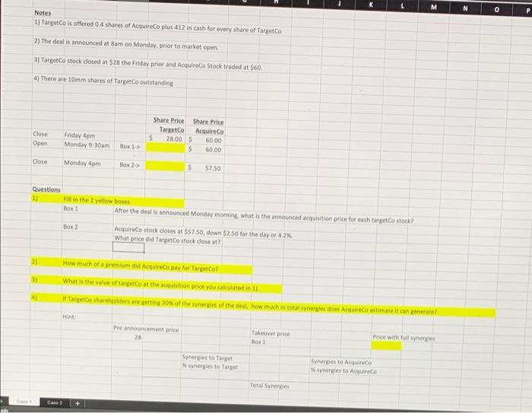Viewport: 532px width, 413px height.
Task: Select the '% synergies to AcquireCo' cell
Action: 344,370
